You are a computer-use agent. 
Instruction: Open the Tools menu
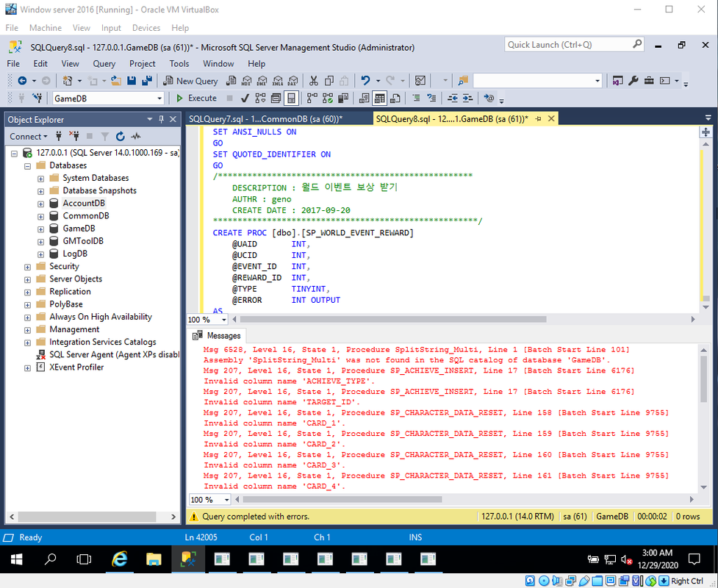tap(179, 64)
